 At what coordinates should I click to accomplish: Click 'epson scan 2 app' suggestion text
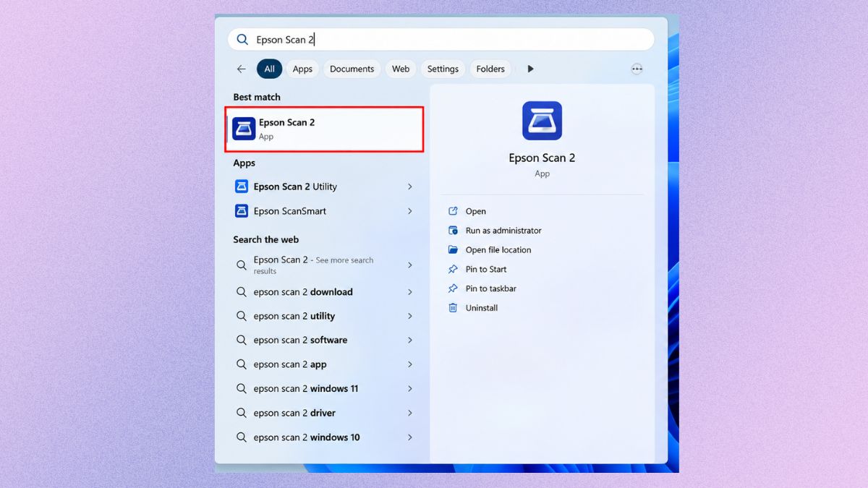290,364
